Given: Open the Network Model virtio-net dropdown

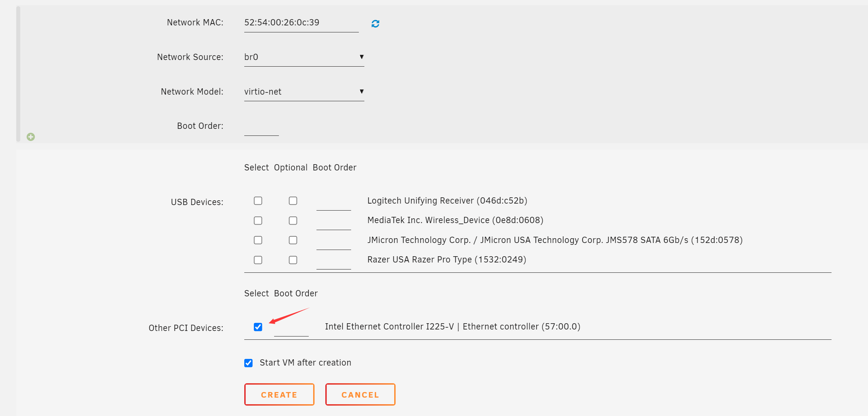Looking at the screenshot, I should pyautogui.click(x=304, y=92).
